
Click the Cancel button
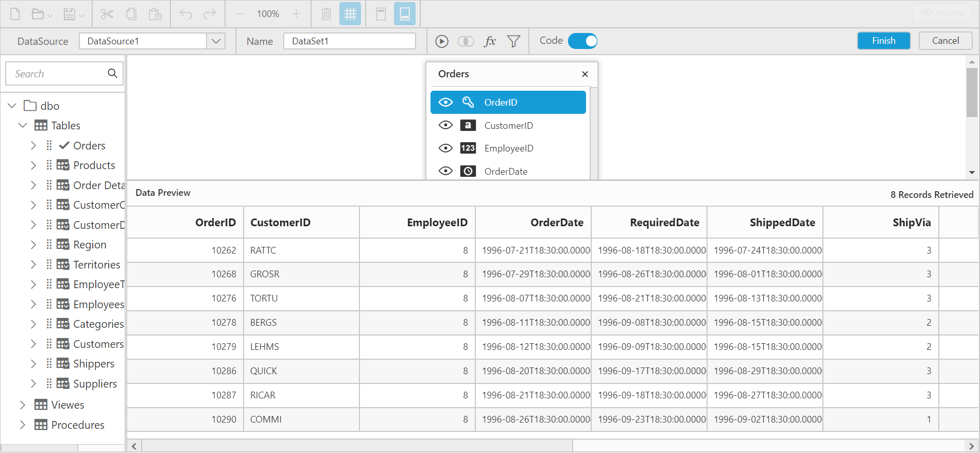(x=945, y=41)
